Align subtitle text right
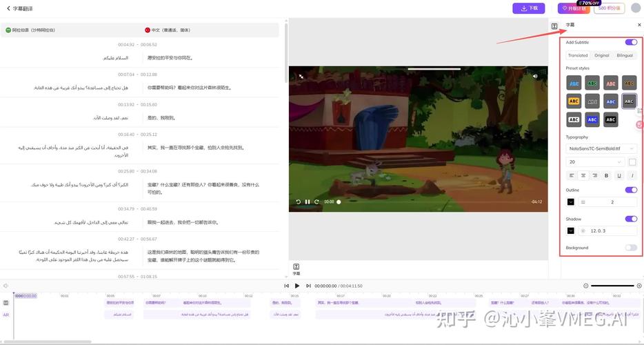This screenshot has width=644, height=345. (x=594, y=175)
